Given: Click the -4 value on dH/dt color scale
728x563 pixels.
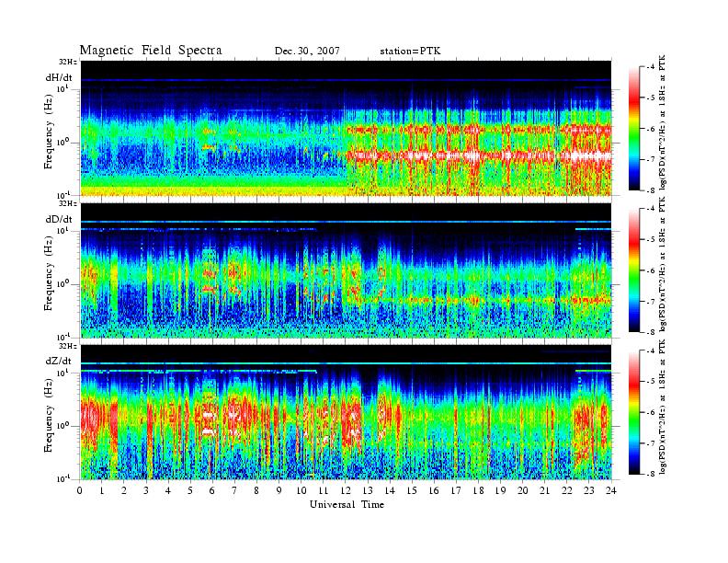Looking at the screenshot, I should coord(650,67).
